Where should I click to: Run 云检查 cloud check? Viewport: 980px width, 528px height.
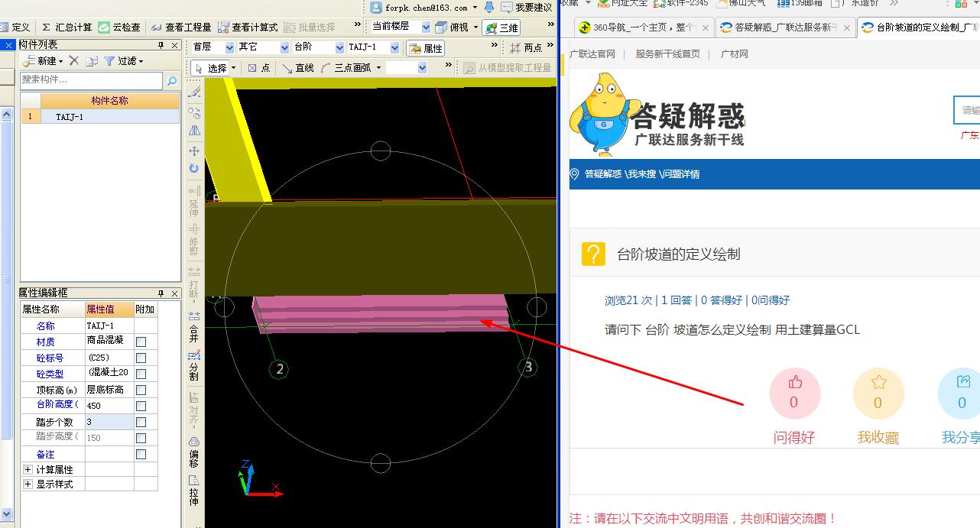(x=119, y=27)
